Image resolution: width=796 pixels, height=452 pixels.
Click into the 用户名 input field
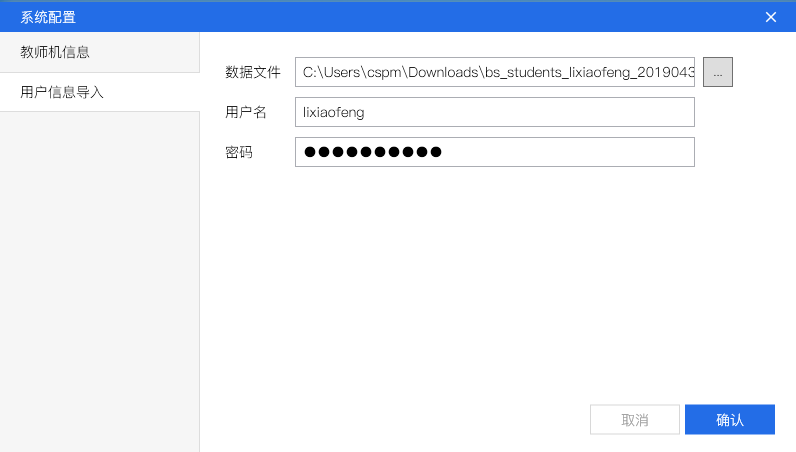click(x=494, y=112)
